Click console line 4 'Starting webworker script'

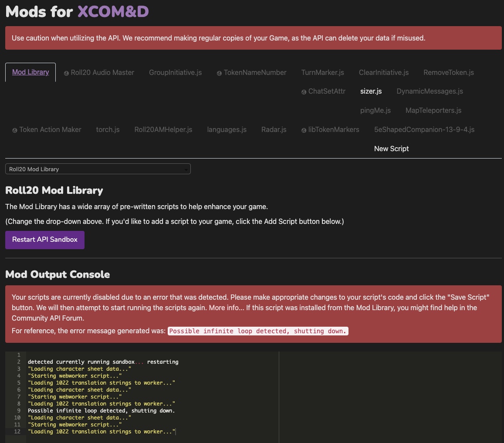(75, 376)
